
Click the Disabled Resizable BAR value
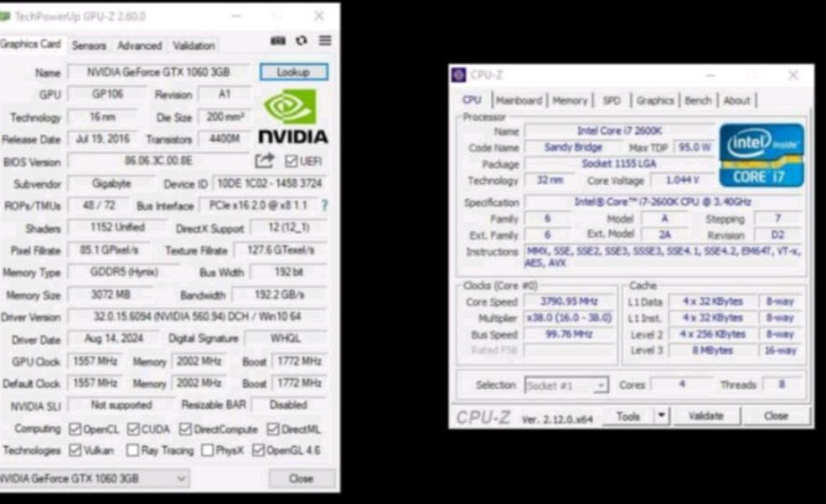click(288, 405)
